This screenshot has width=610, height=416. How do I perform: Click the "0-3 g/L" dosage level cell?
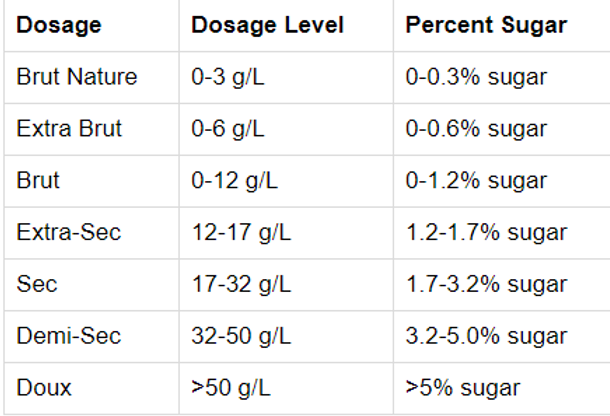[228, 77]
